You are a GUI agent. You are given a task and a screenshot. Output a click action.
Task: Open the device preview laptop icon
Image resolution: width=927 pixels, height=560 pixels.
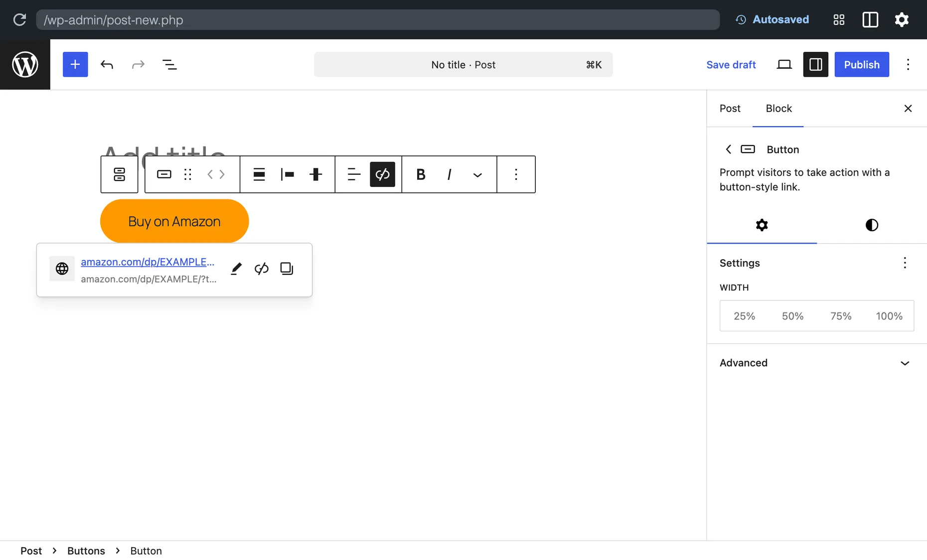tap(784, 64)
